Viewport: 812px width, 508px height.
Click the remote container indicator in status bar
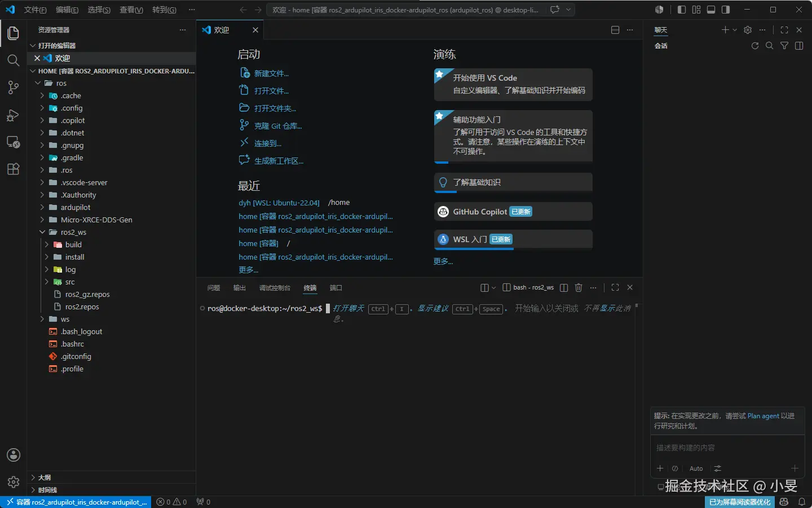(76, 502)
